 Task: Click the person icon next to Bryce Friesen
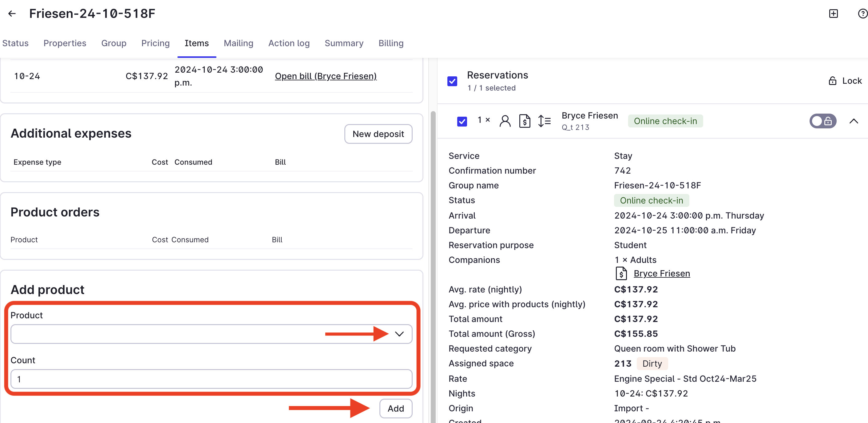pos(505,121)
